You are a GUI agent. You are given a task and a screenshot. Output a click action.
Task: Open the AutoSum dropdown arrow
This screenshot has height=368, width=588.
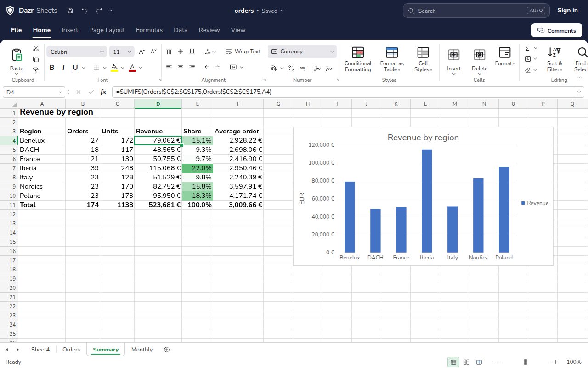[x=536, y=48]
